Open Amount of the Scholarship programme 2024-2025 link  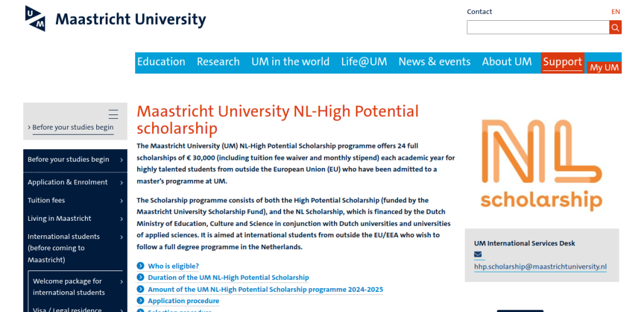point(265,289)
